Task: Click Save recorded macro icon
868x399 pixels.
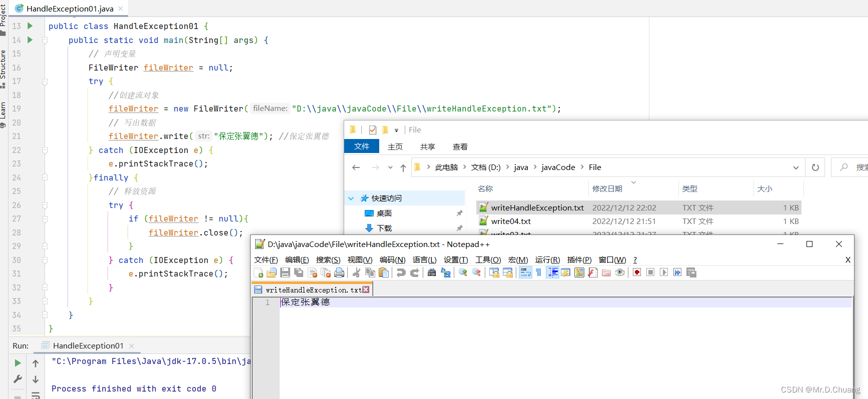Action: pyautogui.click(x=691, y=272)
